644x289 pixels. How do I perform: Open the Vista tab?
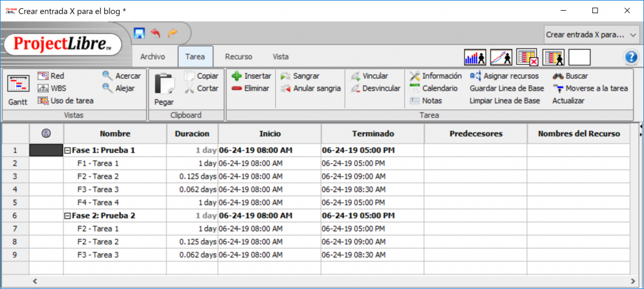[280, 57]
